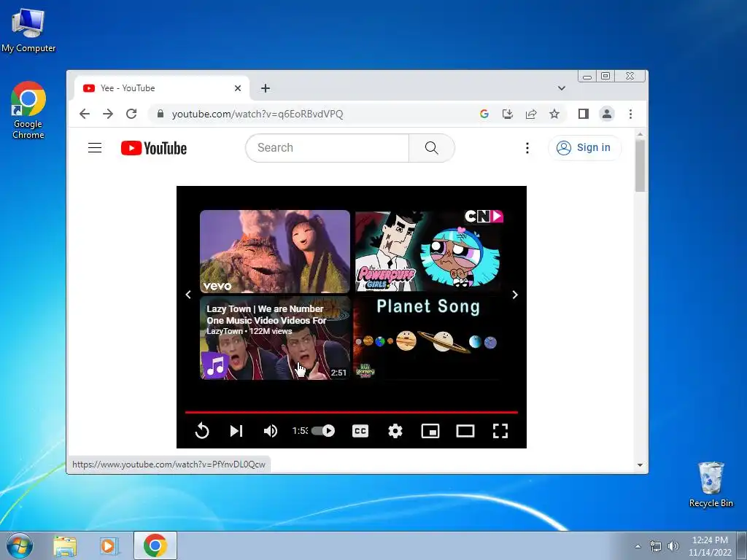Open File Explorer from taskbar

(x=65, y=545)
